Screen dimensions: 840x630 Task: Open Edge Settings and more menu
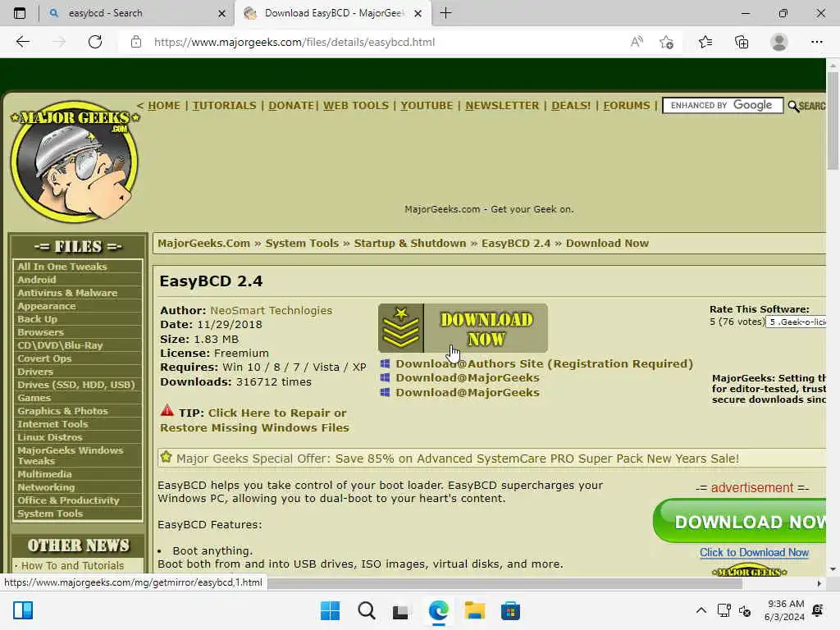(x=816, y=42)
